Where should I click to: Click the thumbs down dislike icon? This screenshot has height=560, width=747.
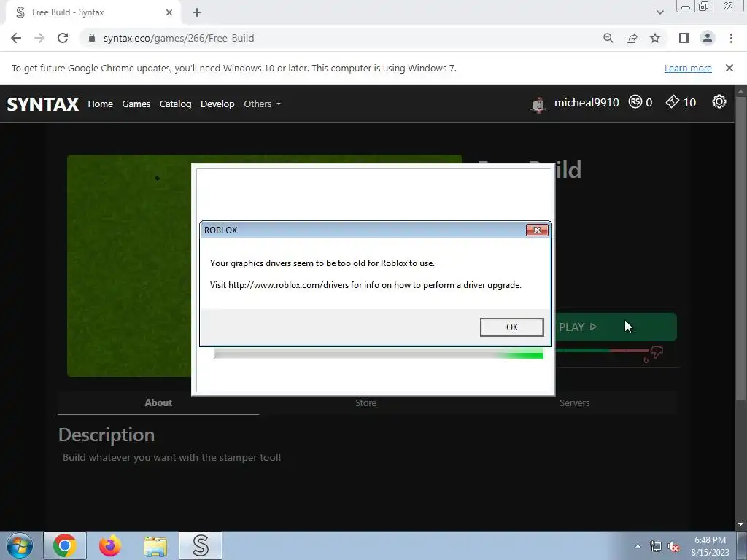tap(657, 352)
